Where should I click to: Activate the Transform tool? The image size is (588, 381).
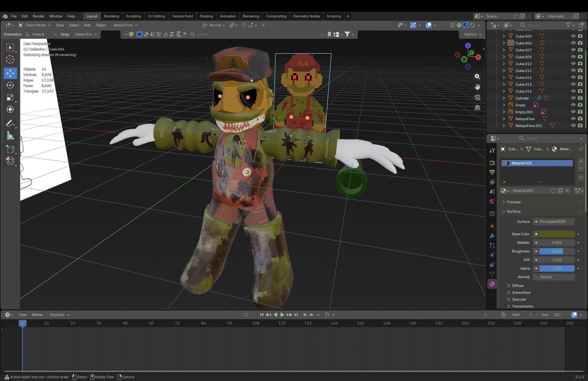click(x=10, y=109)
